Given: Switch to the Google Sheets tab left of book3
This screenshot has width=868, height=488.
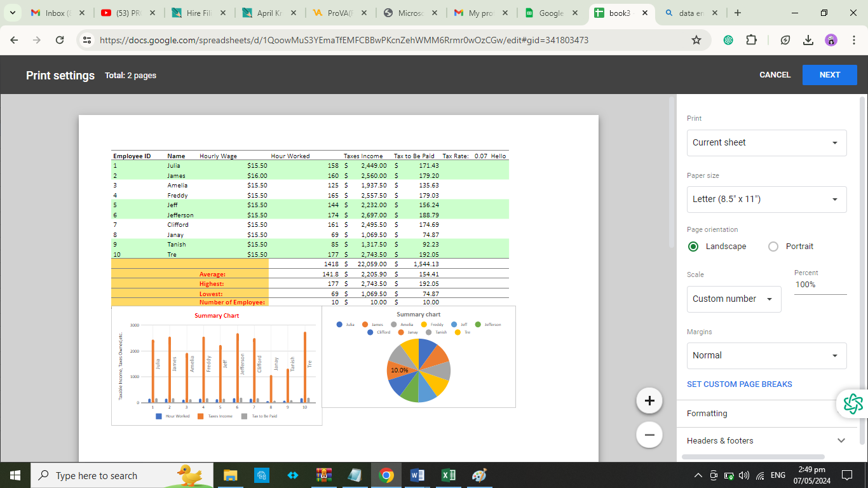Looking at the screenshot, I should click(551, 13).
